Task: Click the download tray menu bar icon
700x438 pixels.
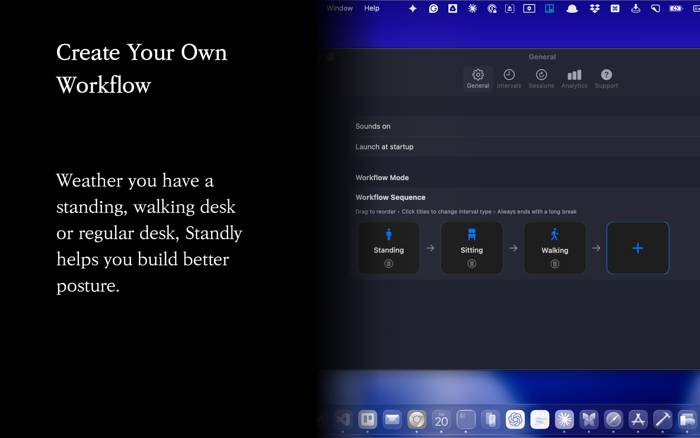Action: pyautogui.click(x=635, y=8)
